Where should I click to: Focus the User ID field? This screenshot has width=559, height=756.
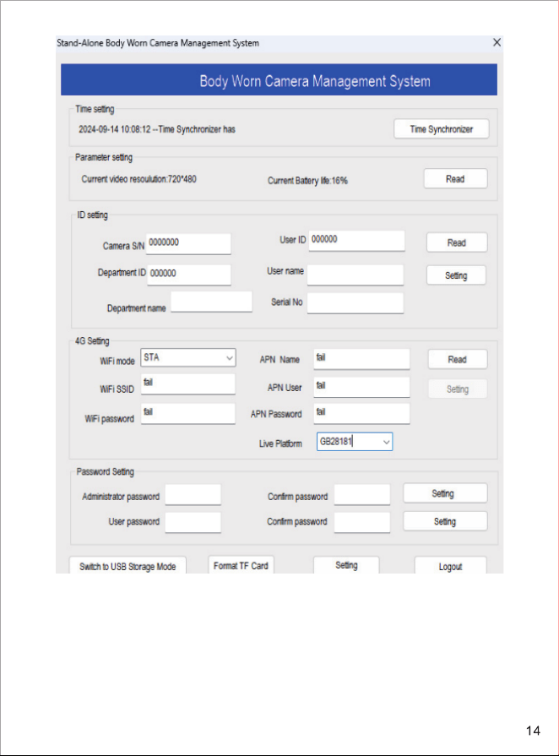click(356, 241)
